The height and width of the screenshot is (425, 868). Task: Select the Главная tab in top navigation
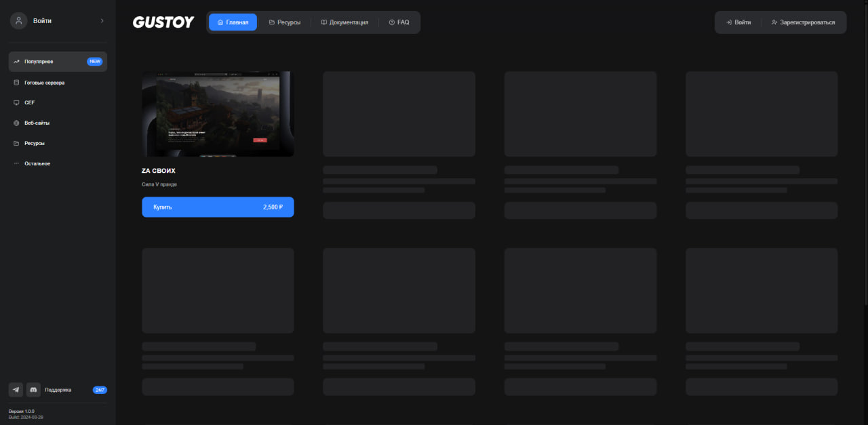[x=233, y=22]
